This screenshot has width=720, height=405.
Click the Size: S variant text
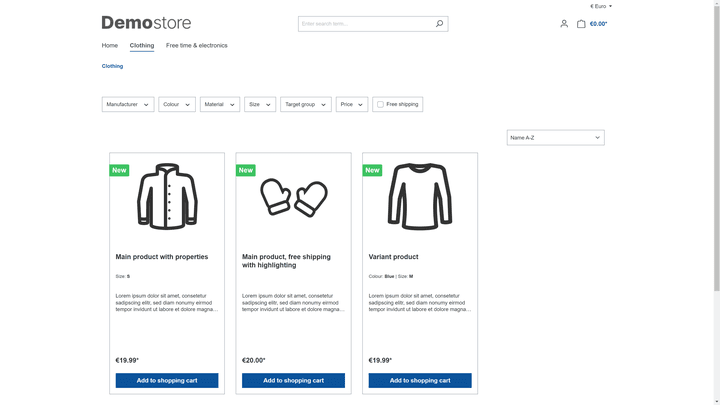tap(123, 276)
